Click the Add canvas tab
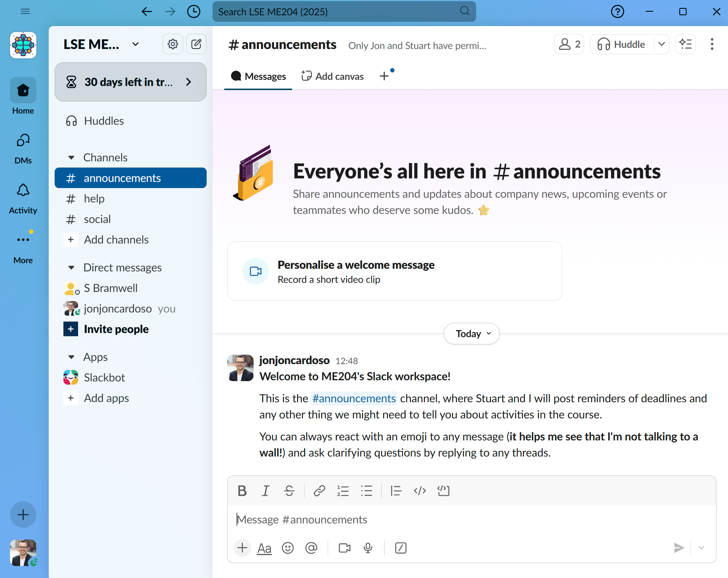The width and height of the screenshot is (728, 578). 333,77
